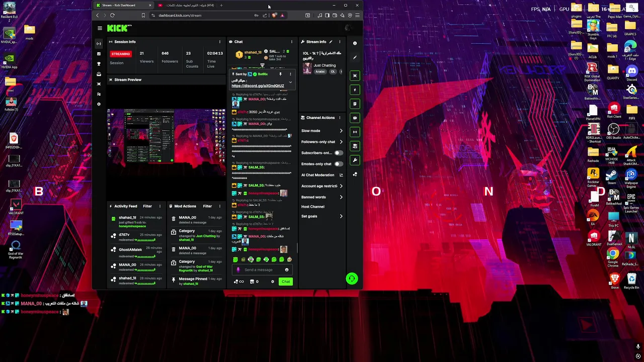Viewport: 644px width, 362px height.
Task: Click the browser address bar URL
Action: tap(180, 15)
